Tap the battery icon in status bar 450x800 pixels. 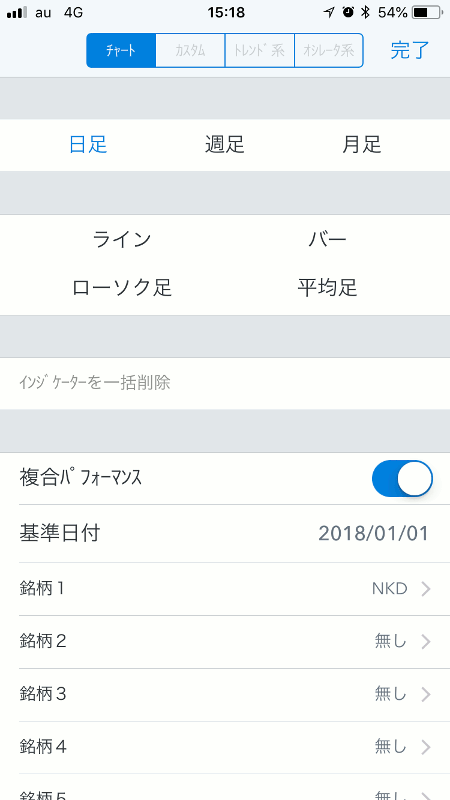[427, 13]
